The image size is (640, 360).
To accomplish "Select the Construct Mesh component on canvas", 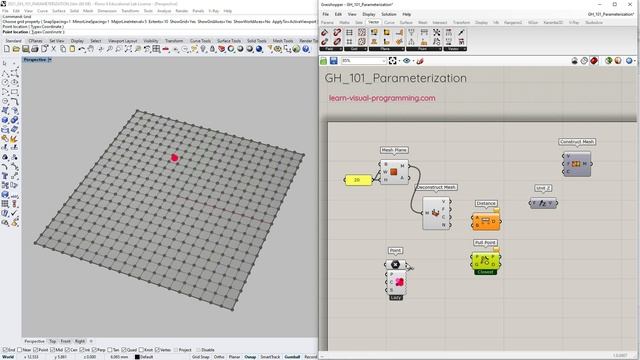I will coord(576,164).
